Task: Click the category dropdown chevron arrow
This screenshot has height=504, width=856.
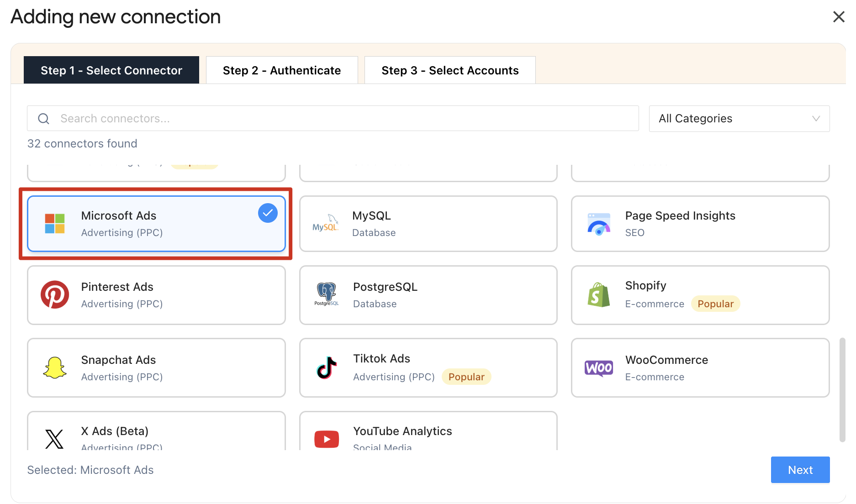Action: click(x=816, y=119)
